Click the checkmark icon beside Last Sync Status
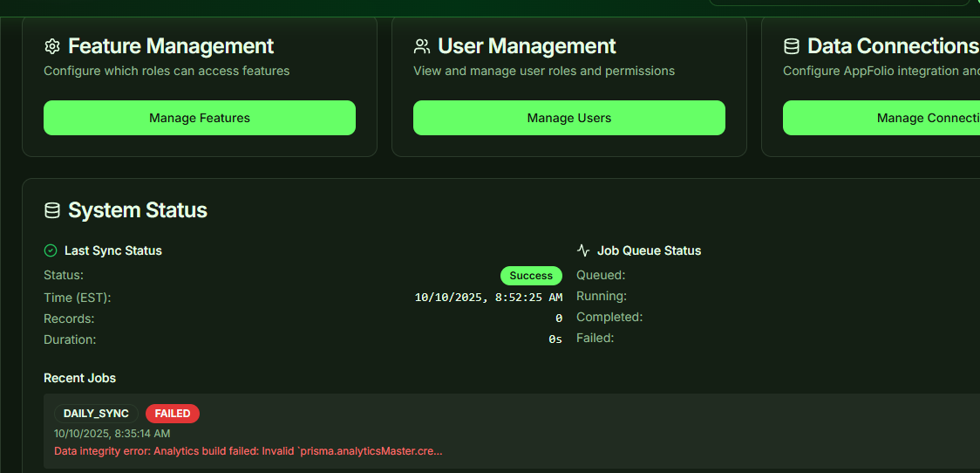980x473 pixels. pos(51,250)
